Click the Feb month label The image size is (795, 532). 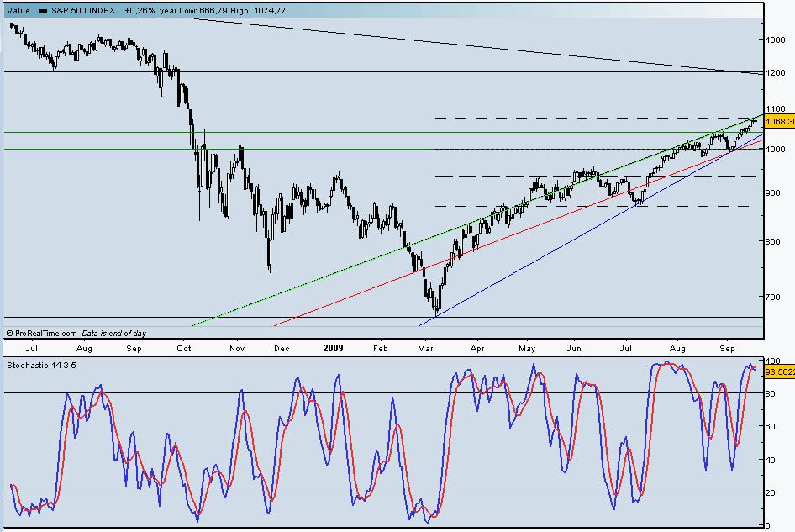pyautogui.click(x=380, y=349)
